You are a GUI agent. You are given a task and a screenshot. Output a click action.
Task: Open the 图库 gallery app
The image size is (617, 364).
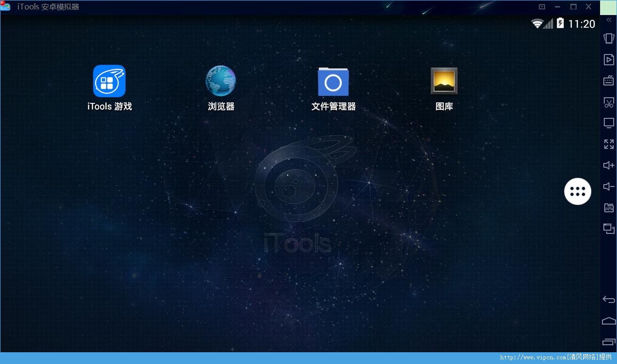[x=444, y=81]
